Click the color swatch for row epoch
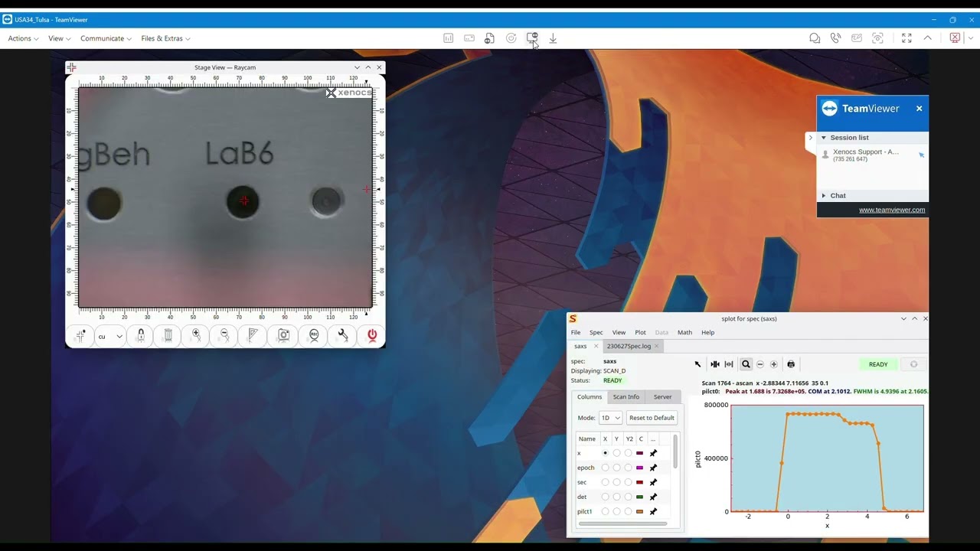 tap(640, 468)
